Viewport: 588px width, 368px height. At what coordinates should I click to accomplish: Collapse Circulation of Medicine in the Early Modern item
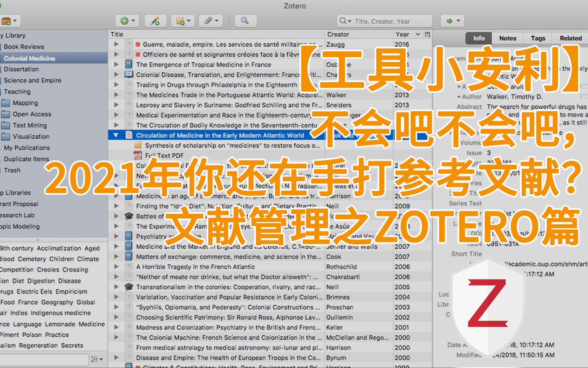tap(116, 135)
